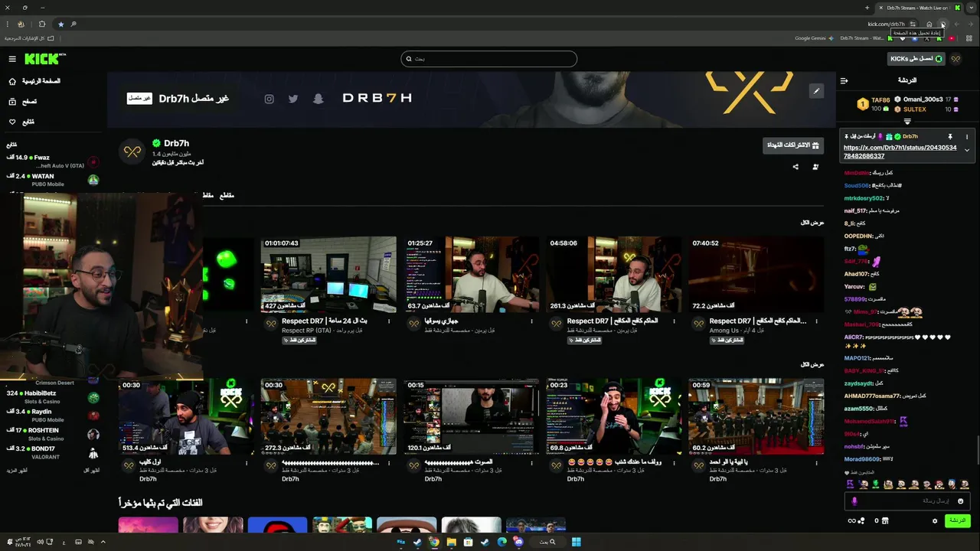Expand the gift leaderboard chevron
Viewport: 980px width, 551px height.
[907, 122]
